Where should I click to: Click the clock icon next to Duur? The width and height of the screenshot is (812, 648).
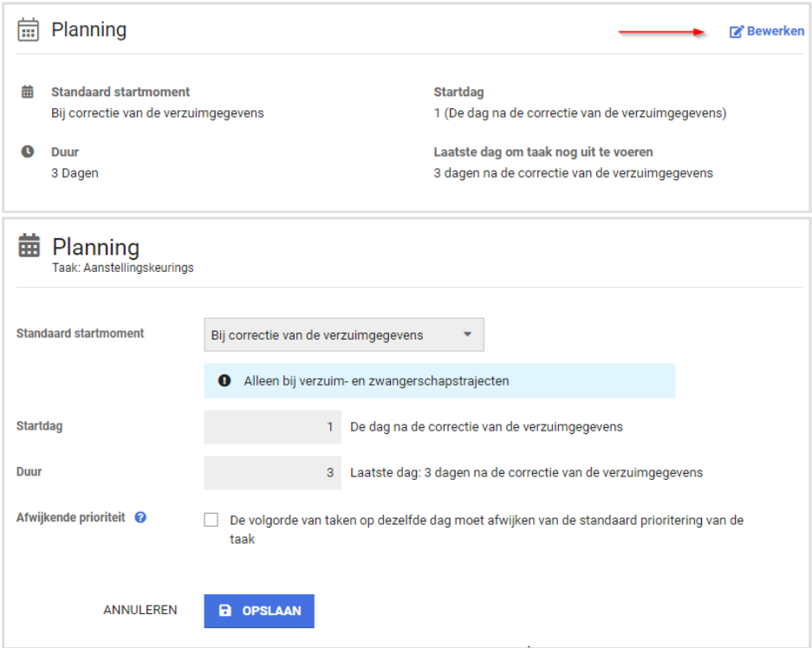tap(28, 152)
